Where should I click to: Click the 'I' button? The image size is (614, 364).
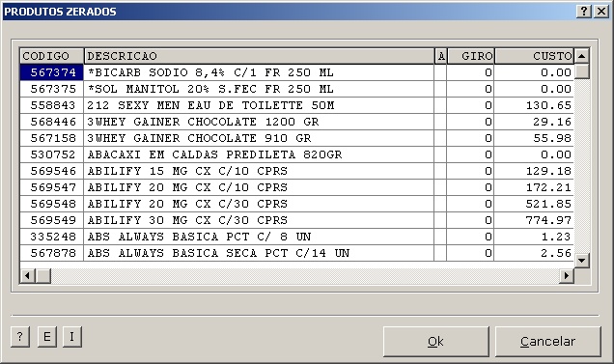pyautogui.click(x=72, y=337)
